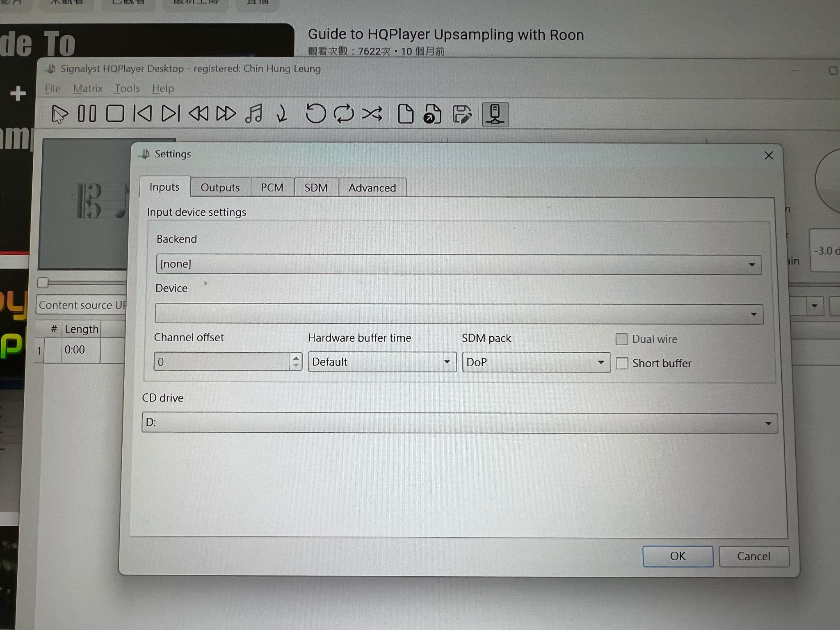Screen dimensions: 840x630
Task: Click Cancel in Settings dialog
Action: point(753,557)
